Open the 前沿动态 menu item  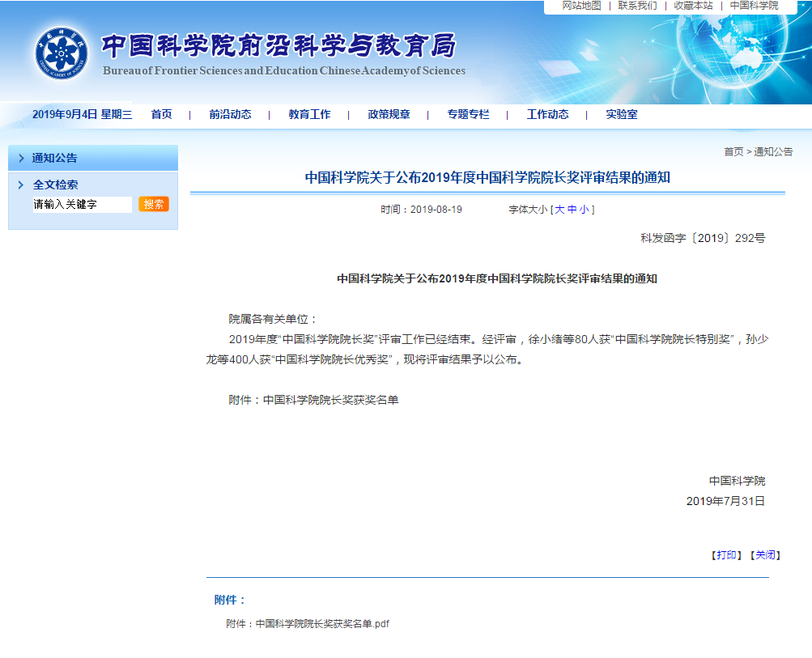click(x=230, y=115)
